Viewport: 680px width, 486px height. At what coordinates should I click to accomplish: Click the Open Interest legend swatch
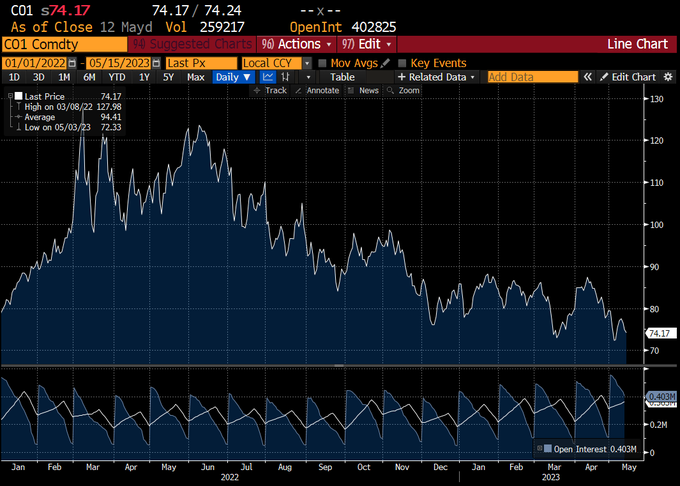[x=548, y=449]
